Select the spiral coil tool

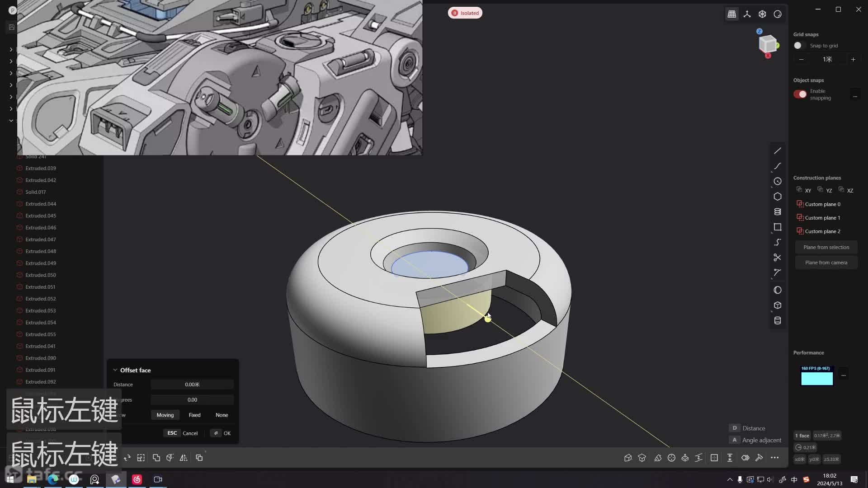click(x=778, y=211)
